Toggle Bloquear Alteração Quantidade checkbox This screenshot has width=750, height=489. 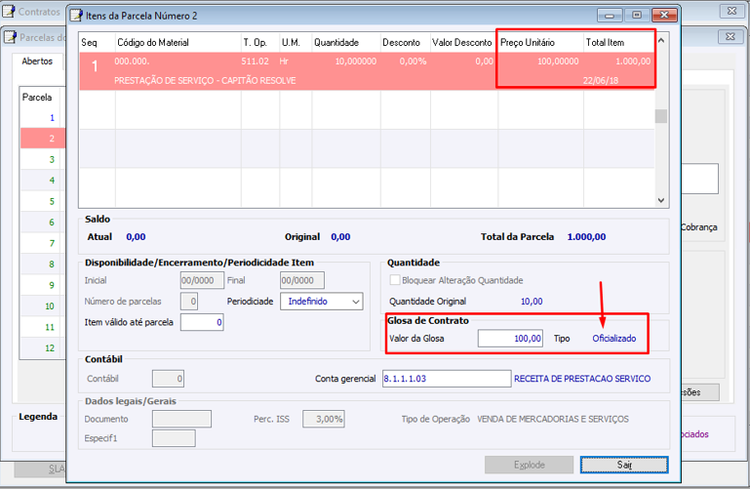pyautogui.click(x=395, y=280)
